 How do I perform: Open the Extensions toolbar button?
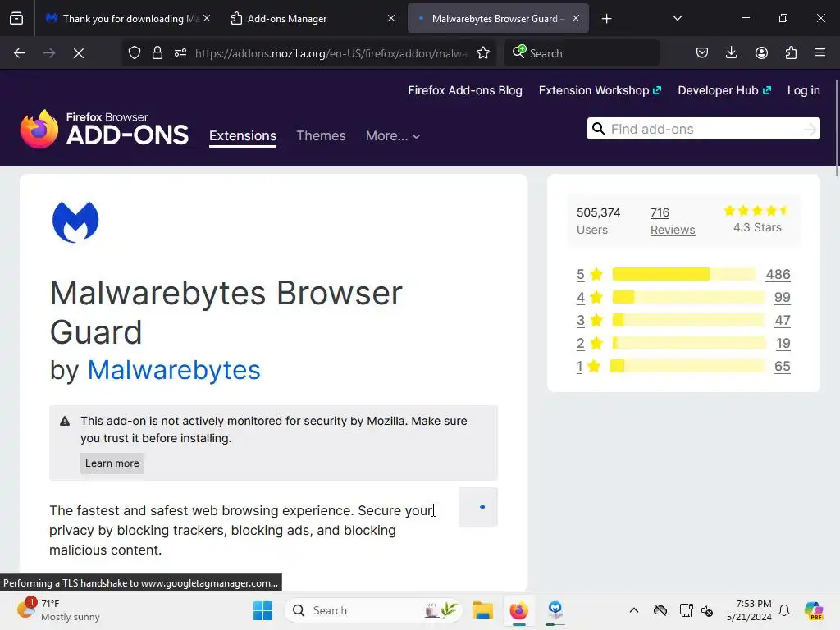(791, 53)
